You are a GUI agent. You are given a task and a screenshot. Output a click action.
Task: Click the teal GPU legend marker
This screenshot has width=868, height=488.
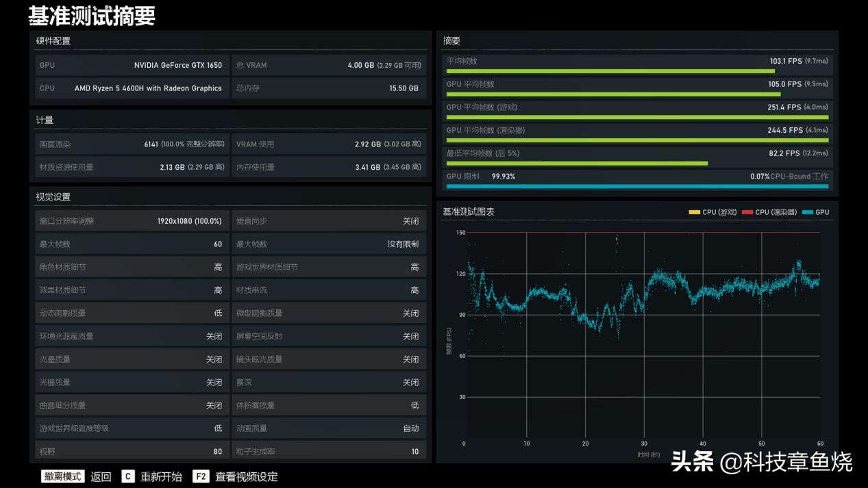tap(807, 212)
